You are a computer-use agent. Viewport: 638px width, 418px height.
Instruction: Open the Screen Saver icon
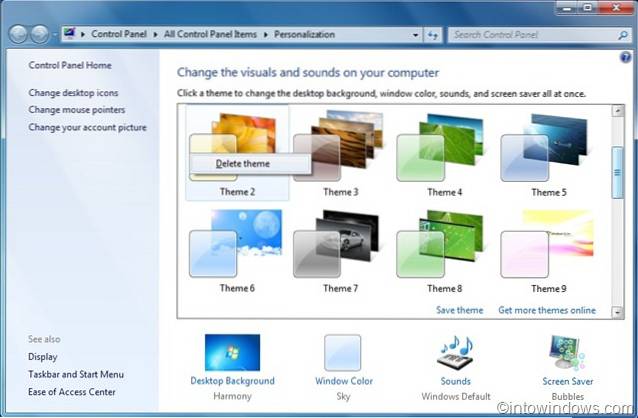tap(567, 353)
